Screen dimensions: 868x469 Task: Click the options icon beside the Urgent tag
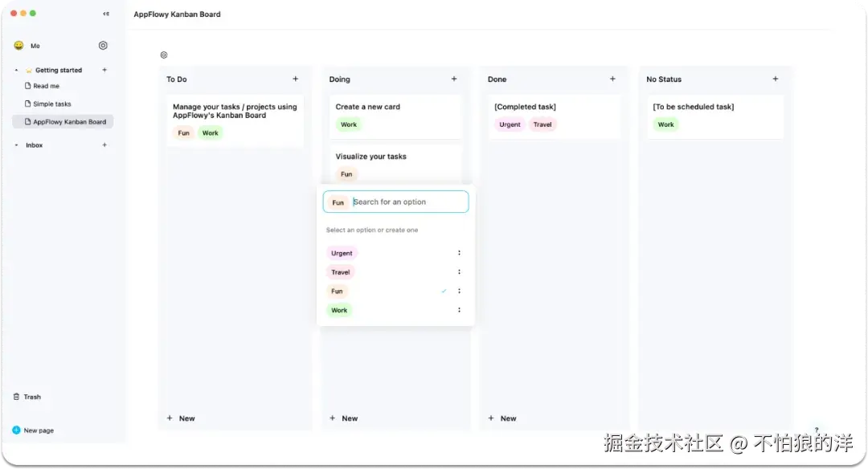click(x=459, y=253)
